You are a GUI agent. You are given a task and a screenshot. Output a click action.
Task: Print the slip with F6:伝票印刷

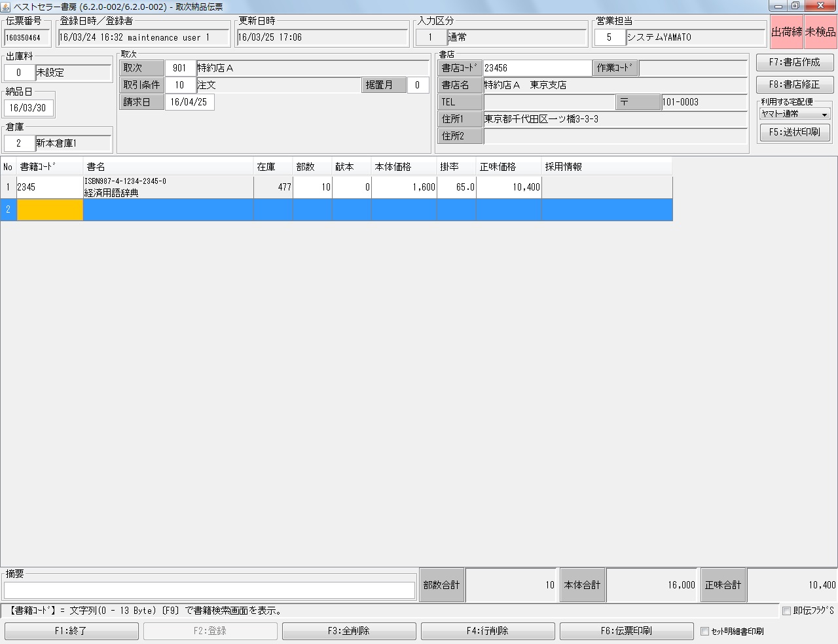pos(627,631)
